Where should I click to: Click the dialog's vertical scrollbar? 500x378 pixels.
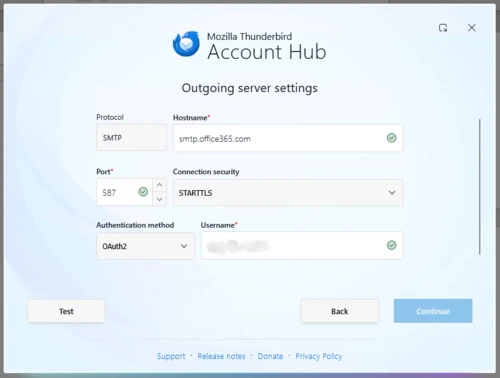pos(480,187)
